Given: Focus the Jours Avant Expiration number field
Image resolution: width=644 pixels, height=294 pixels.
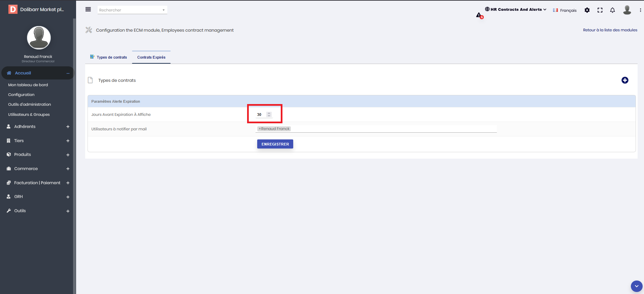Looking at the screenshot, I should click(264, 115).
